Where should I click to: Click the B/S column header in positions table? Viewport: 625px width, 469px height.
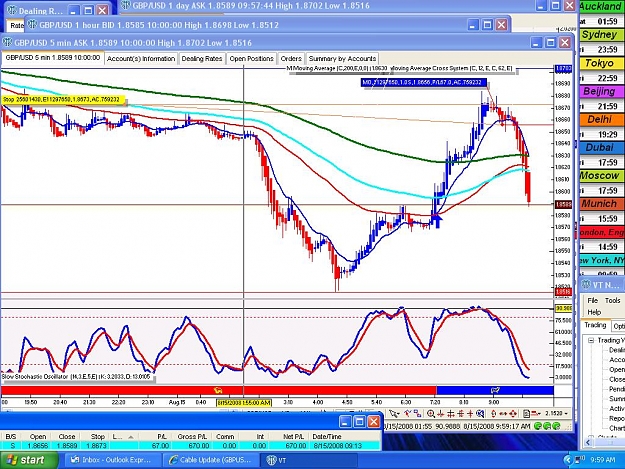pos(11,437)
